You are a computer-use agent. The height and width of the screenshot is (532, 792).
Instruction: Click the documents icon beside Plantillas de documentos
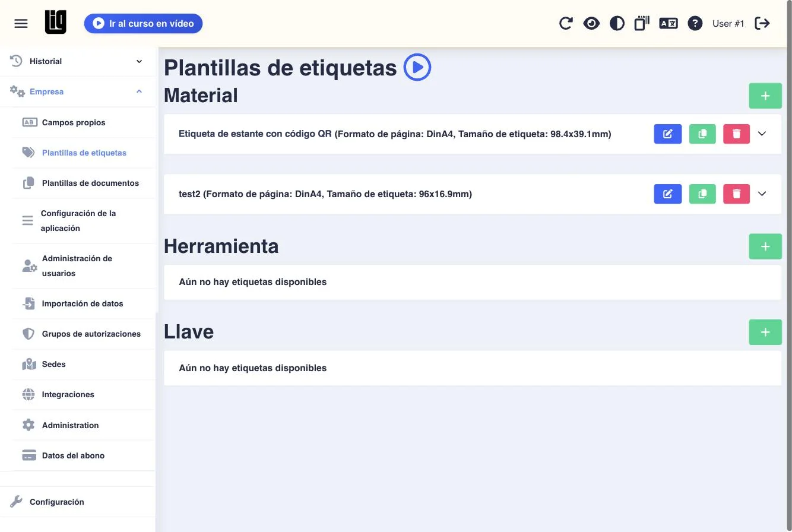(x=28, y=183)
